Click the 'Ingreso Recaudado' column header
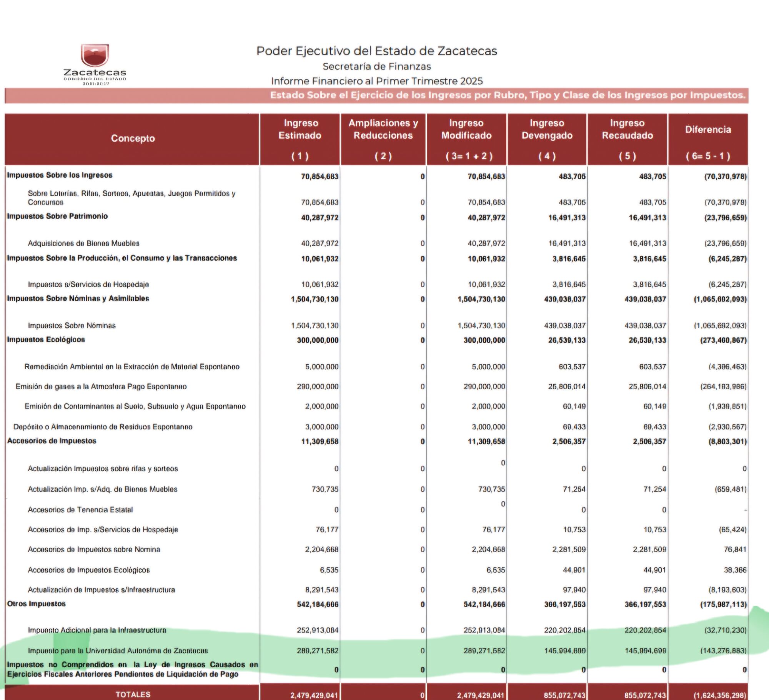The height and width of the screenshot is (700, 769). (x=628, y=139)
